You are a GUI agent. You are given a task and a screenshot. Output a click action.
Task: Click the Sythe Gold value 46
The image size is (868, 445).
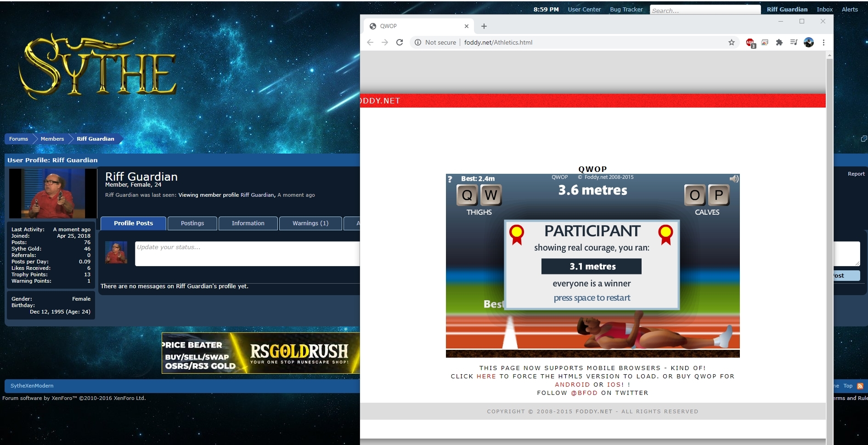pyautogui.click(x=87, y=249)
